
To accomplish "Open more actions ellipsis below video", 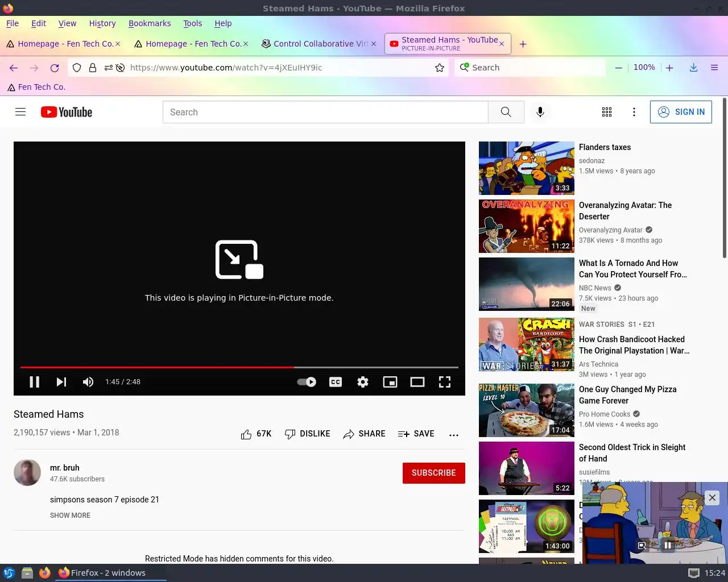I will [454, 435].
